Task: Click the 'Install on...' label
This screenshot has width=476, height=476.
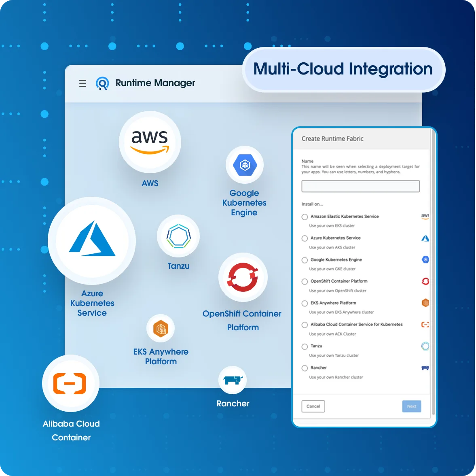Action: point(312,204)
